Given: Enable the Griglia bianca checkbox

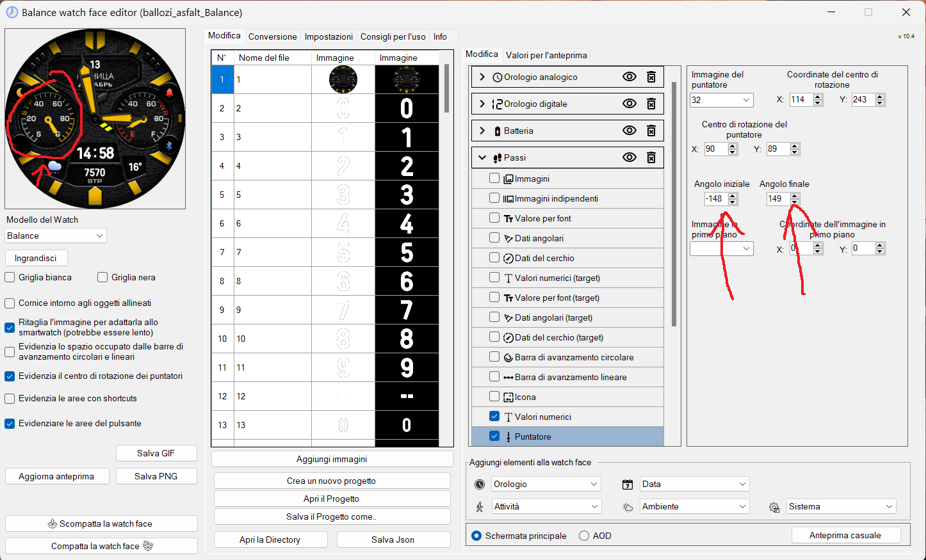Looking at the screenshot, I should (10, 277).
